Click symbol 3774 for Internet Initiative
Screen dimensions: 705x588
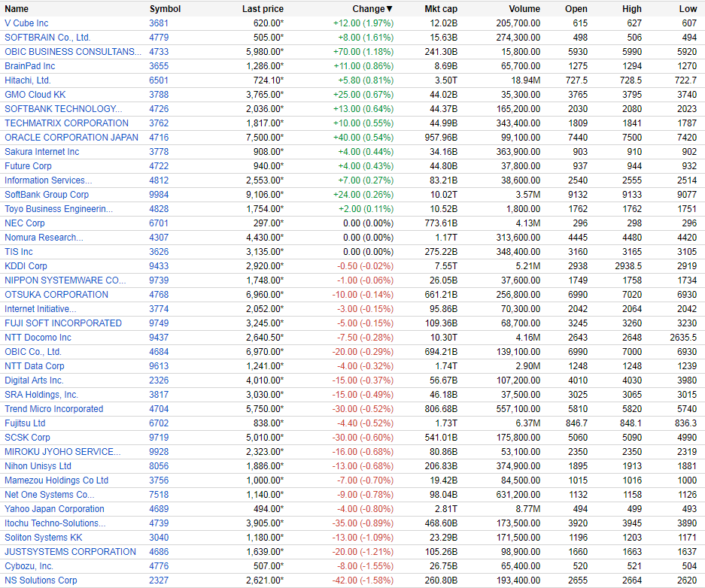(159, 309)
